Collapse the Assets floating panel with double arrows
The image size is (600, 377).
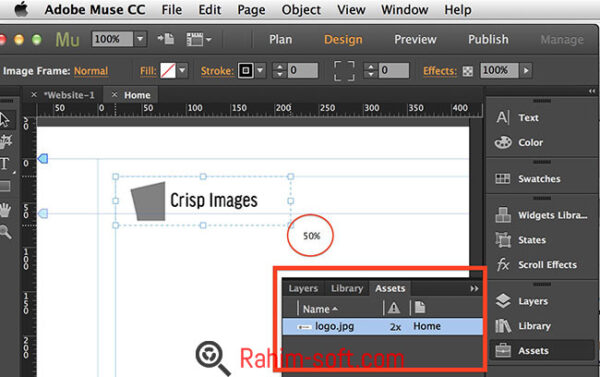point(474,289)
